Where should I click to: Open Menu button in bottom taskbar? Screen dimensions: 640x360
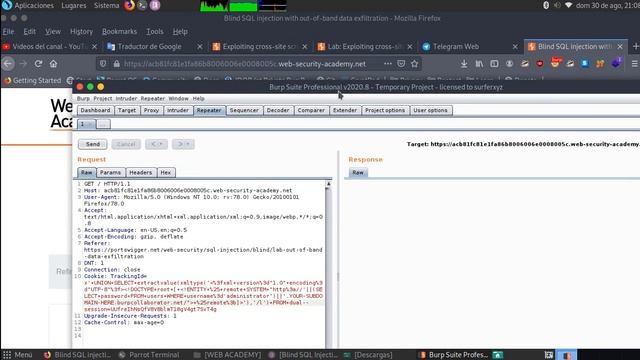coord(18,355)
